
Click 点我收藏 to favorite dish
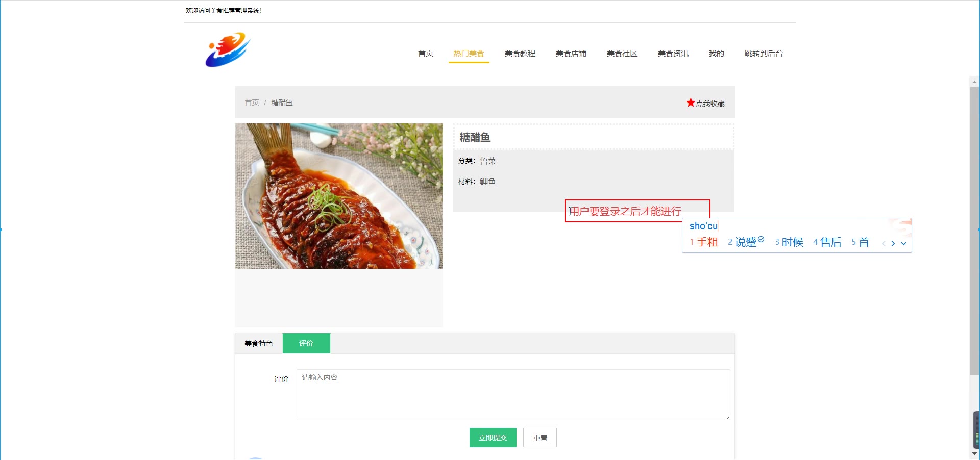[710, 104]
